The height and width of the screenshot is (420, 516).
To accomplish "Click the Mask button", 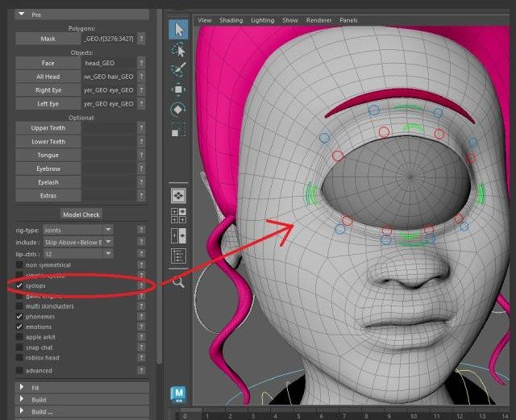I will pos(48,39).
